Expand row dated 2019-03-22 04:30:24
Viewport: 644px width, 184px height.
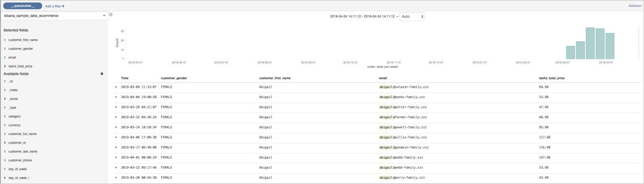(116, 117)
